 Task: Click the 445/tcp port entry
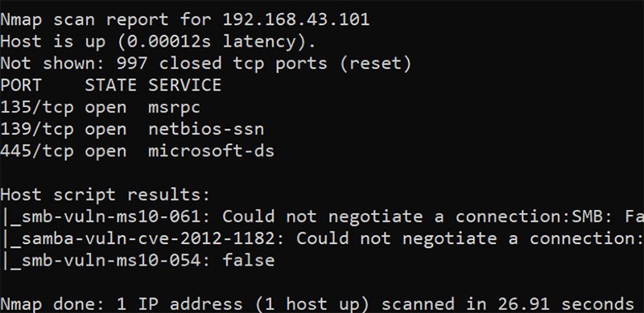point(37,151)
